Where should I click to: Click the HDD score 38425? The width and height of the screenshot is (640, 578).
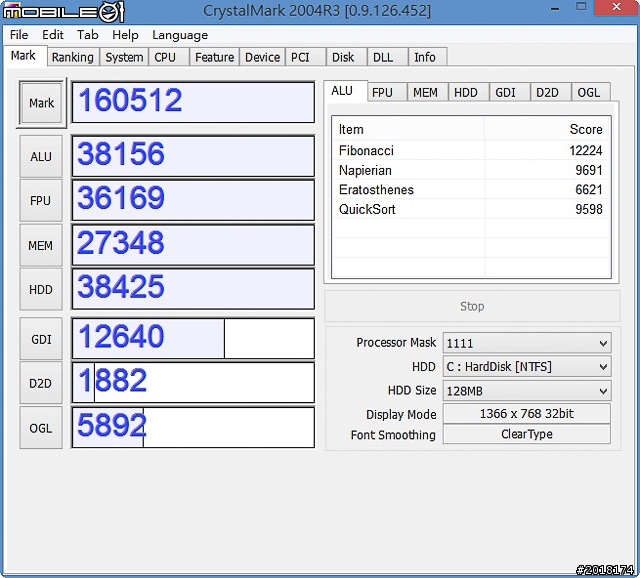coord(193,289)
